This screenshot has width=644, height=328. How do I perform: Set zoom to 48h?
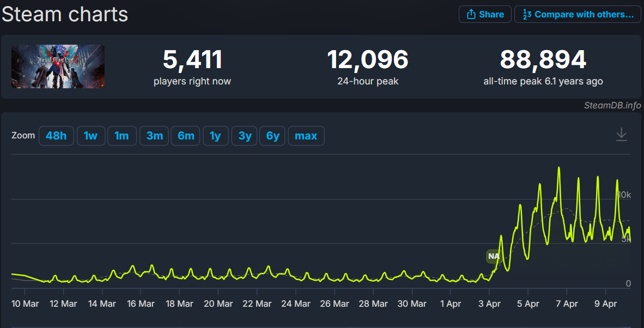pyautogui.click(x=56, y=136)
